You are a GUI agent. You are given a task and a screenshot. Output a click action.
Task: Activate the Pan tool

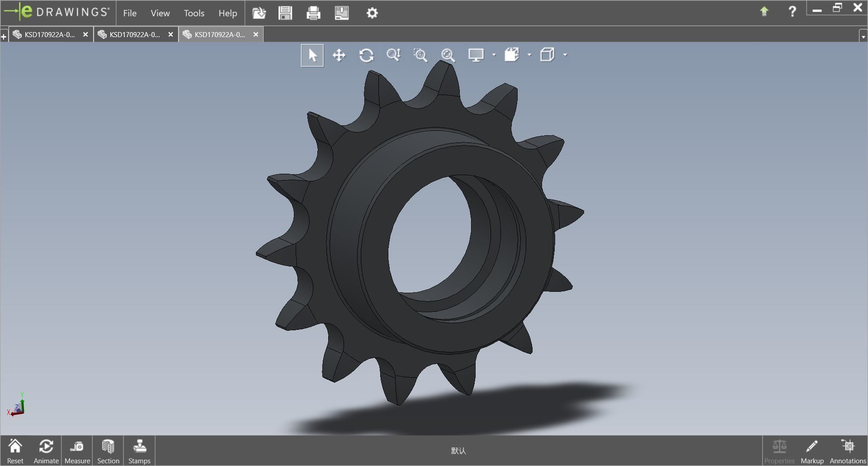pos(339,55)
